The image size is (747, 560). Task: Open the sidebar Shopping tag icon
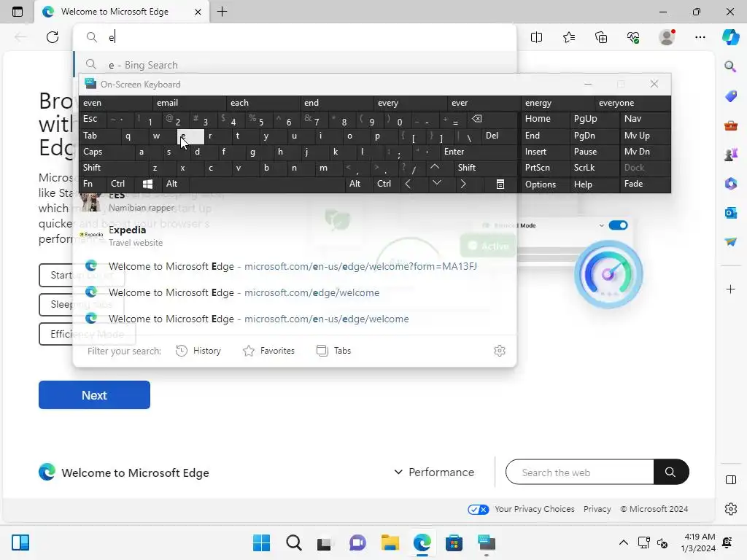pyautogui.click(x=731, y=96)
